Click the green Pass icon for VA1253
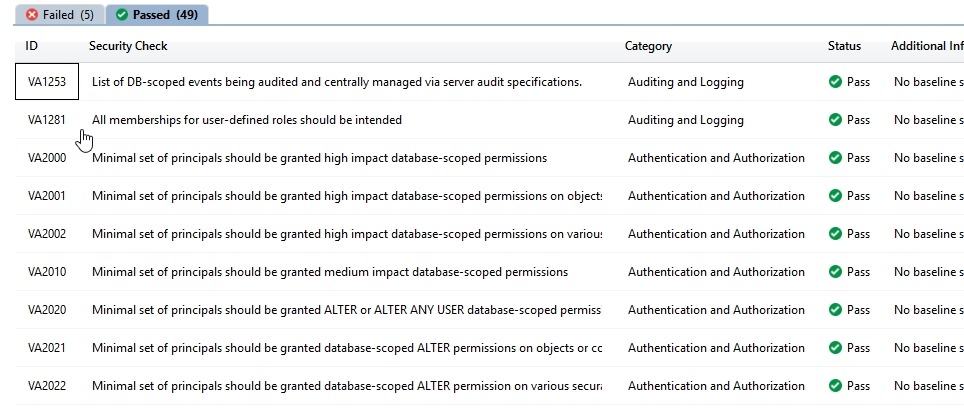Image resolution: width=964 pixels, height=411 pixels. 835,82
